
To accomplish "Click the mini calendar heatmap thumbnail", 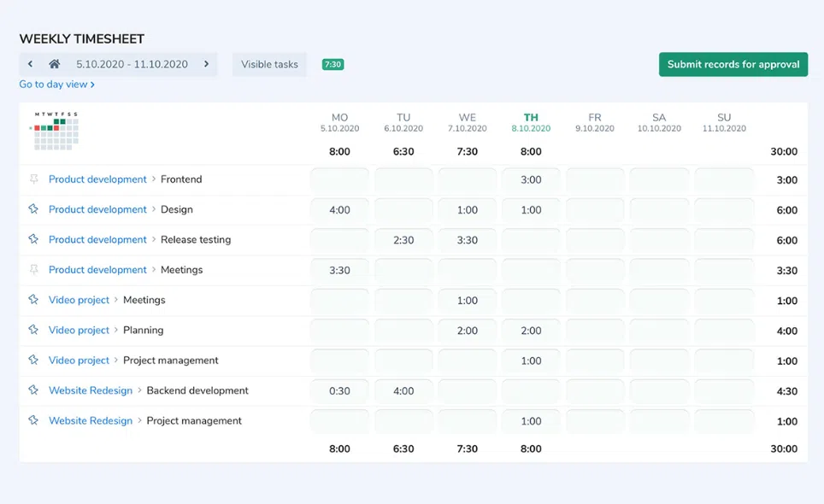I will 56,132.
